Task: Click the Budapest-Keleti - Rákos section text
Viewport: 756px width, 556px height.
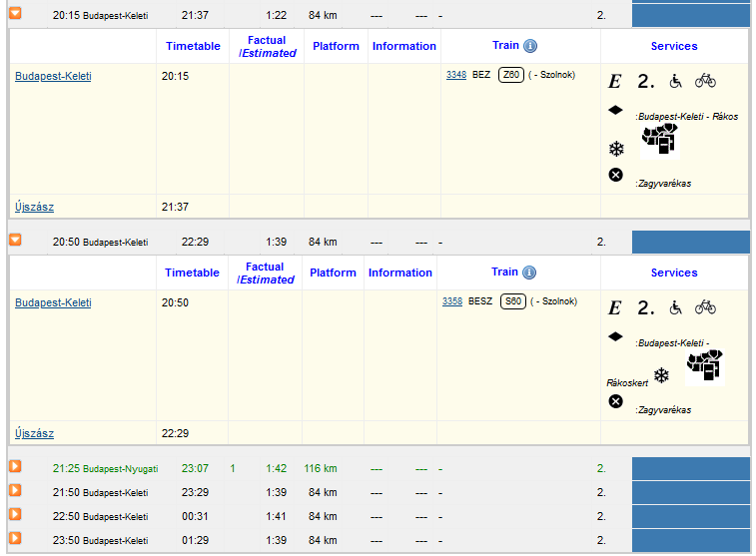Action: tap(687, 117)
